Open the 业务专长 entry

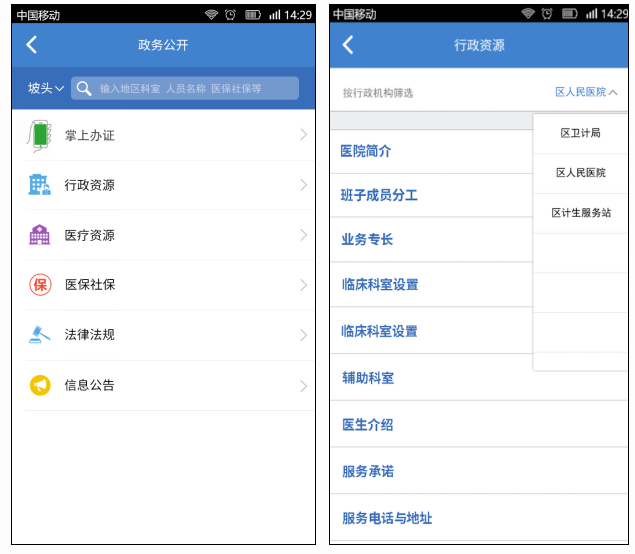pyautogui.click(x=367, y=239)
